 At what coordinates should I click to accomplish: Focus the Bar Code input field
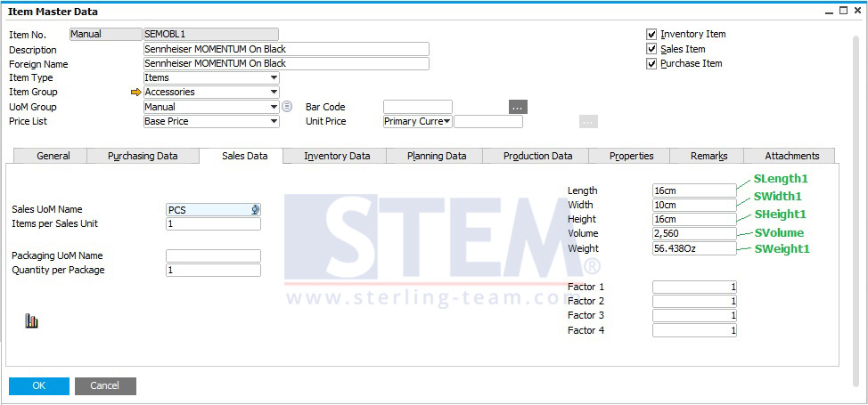[418, 107]
